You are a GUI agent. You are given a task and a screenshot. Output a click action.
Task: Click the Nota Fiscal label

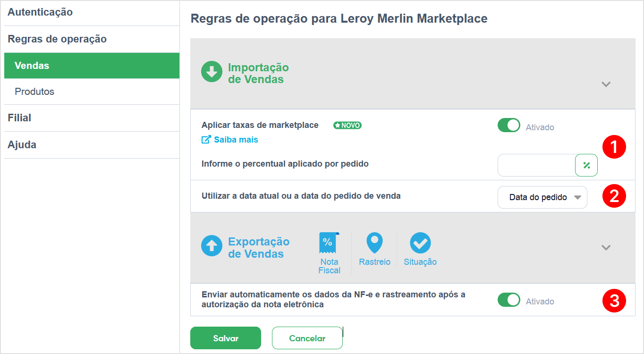pyautogui.click(x=329, y=266)
